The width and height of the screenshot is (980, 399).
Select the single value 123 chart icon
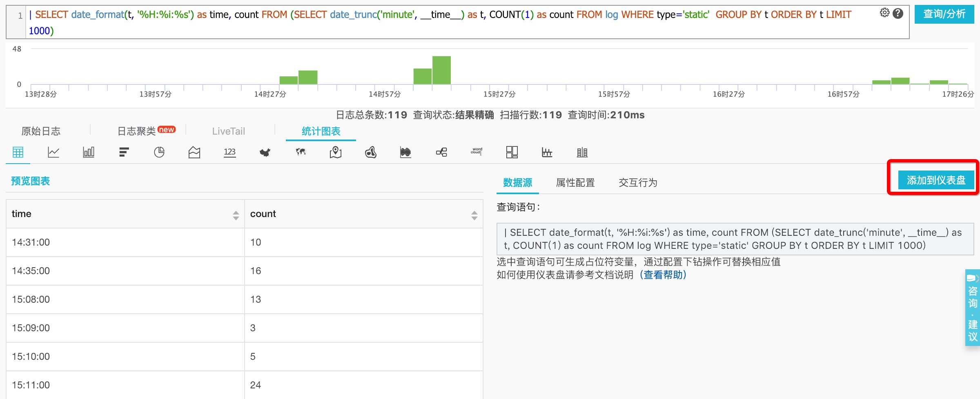(x=230, y=152)
